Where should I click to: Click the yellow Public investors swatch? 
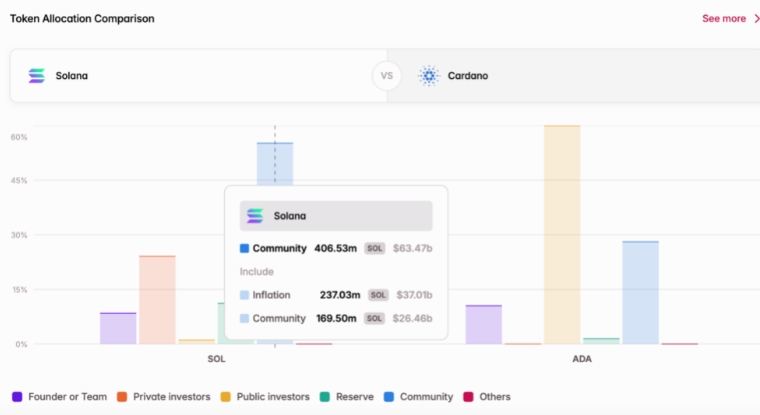(225, 397)
